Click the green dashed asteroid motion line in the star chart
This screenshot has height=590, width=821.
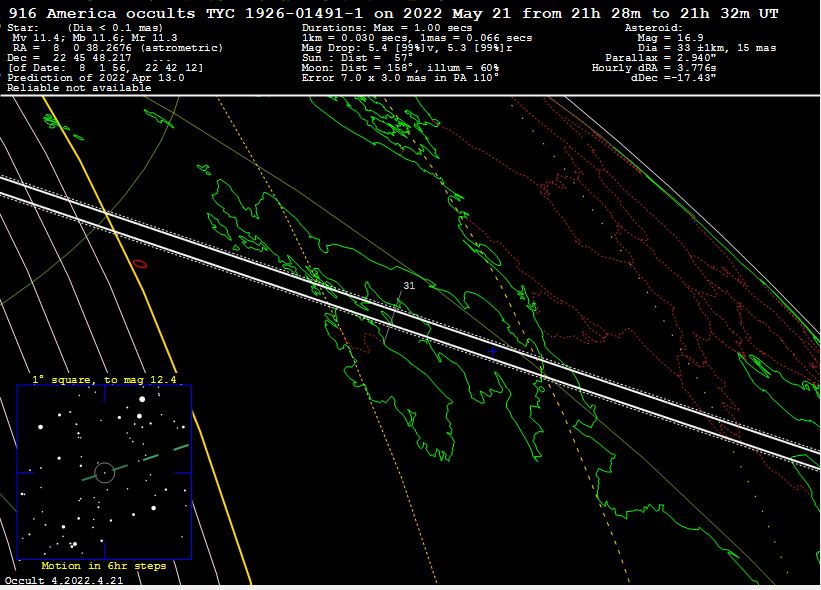pyautogui.click(x=150, y=459)
